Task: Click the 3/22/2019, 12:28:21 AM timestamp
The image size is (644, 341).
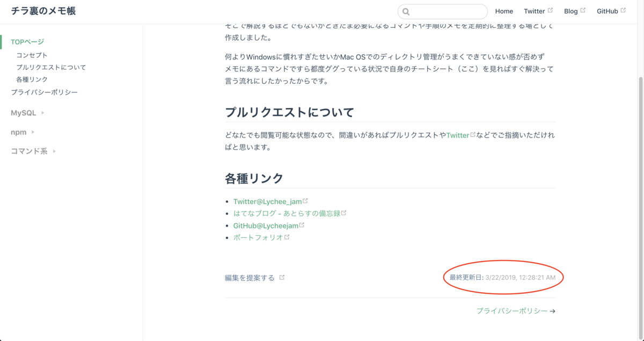Action: (520, 278)
